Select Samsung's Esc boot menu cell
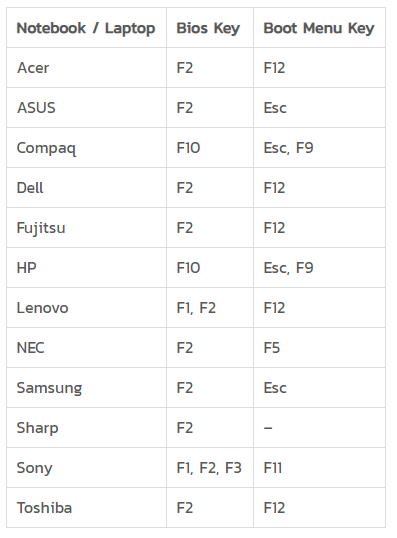Viewport: 397px width, 538px height. (x=319, y=388)
